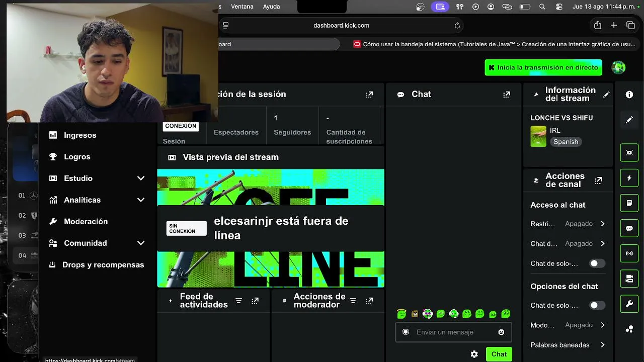The height and width of the screenshot is (362, 644).
Task: Edit the Información del stream panel
Action: [x=607, y=95]
